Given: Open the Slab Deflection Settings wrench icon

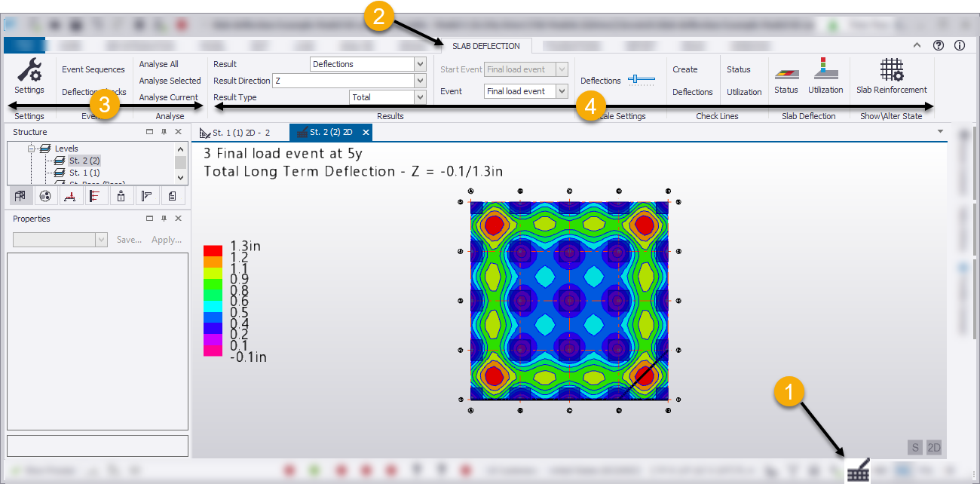Looking at the screenshot, I should tap(29, 71).
